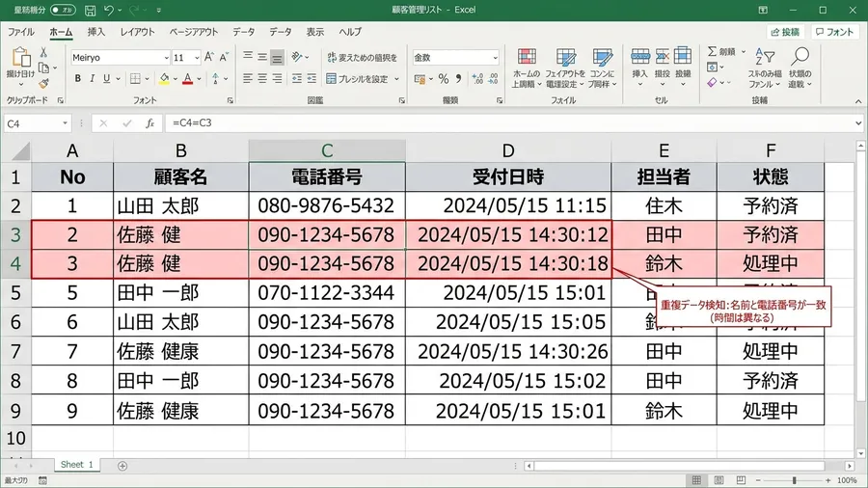The height and width of the screenshot is (488, 868).
Task: Decrease the cell indent
Action: click(x=297, y=78)
